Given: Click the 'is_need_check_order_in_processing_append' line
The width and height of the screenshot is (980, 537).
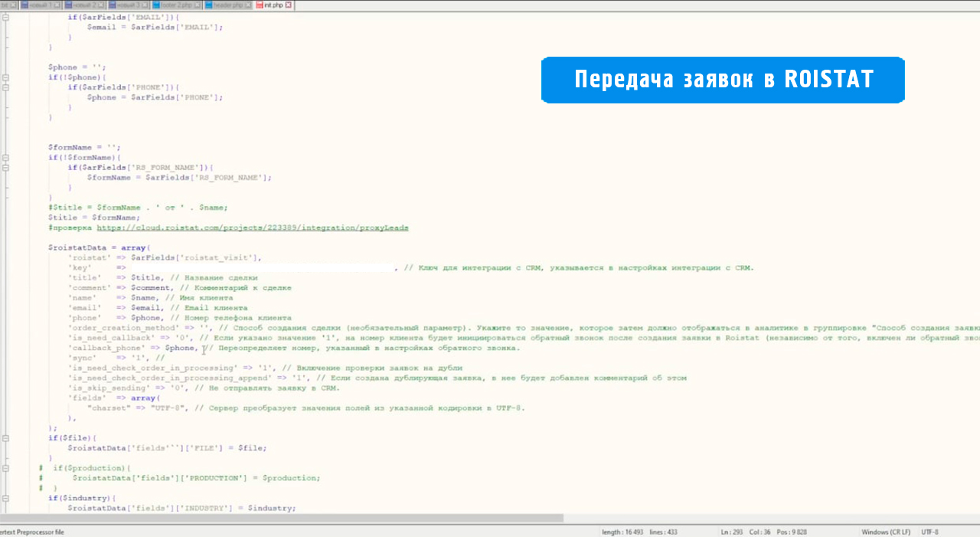Looking at the screenshot, I should coord(377,378).
